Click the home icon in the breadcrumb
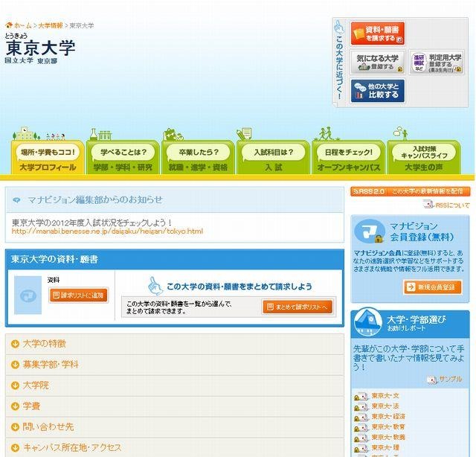The image size is (476, 457). coord(9,25)
